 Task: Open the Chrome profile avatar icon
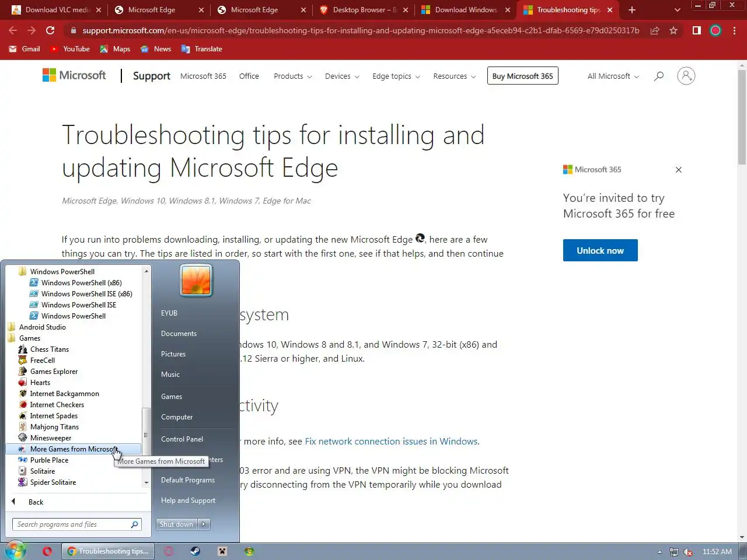pyautogui.click(x=715, y=30)
